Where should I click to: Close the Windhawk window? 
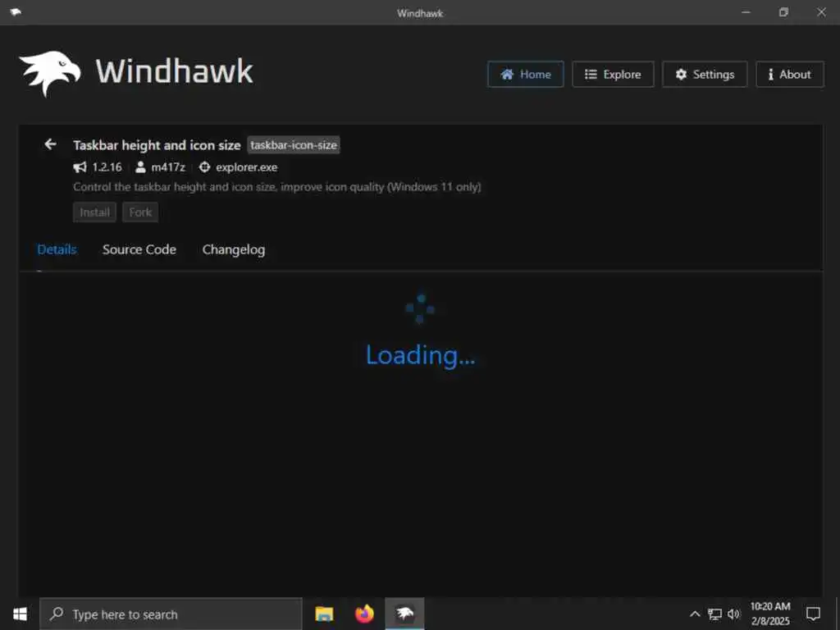tap(821, 11)
